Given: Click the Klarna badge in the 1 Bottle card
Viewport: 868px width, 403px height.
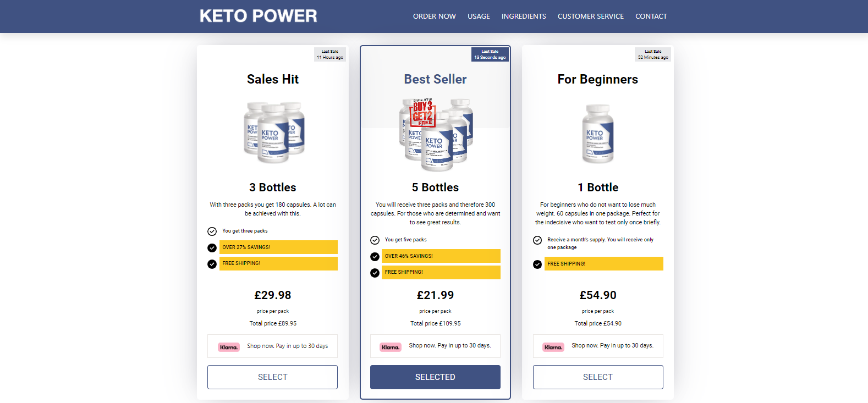Looking at the screenshot, I should pos(553,347).
